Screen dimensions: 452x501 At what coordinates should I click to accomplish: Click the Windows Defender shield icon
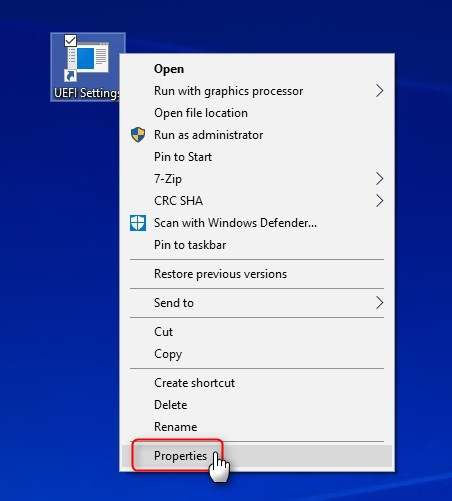pyautogui.click(x=138, y=223)
